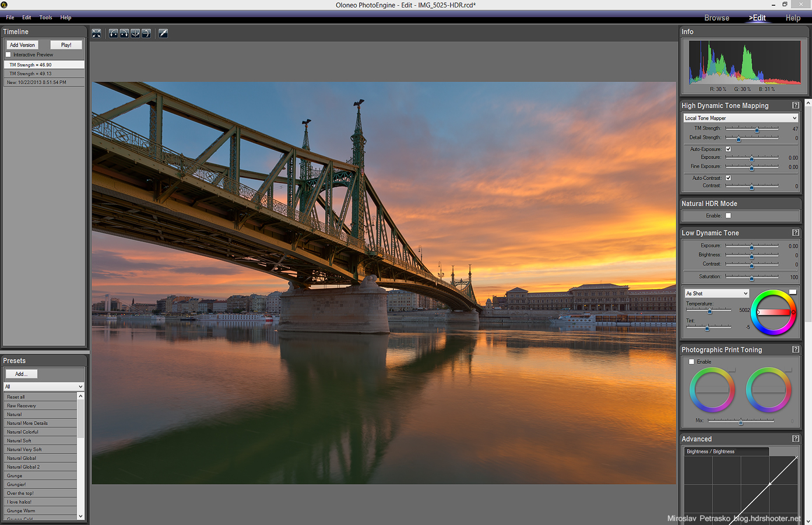
Task: Rotate the image counter-clockwise
Action: (114, 33)
